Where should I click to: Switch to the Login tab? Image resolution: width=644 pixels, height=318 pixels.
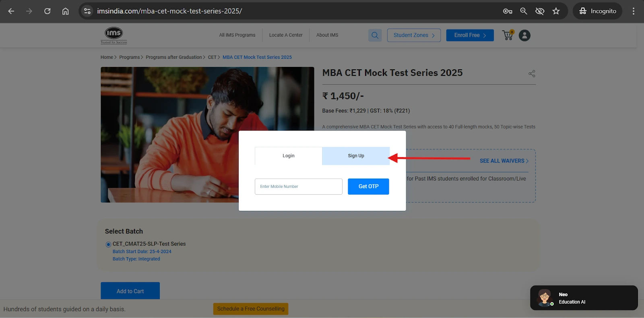288,156
